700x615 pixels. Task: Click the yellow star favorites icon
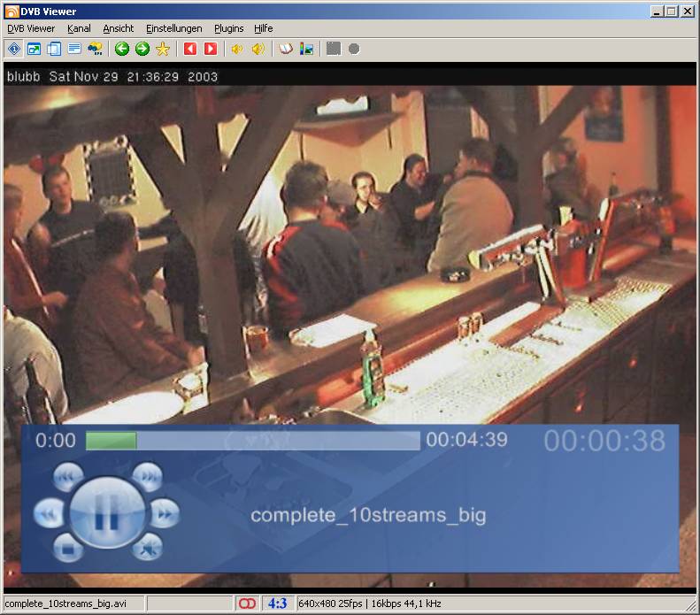click(x=163, y=49)
